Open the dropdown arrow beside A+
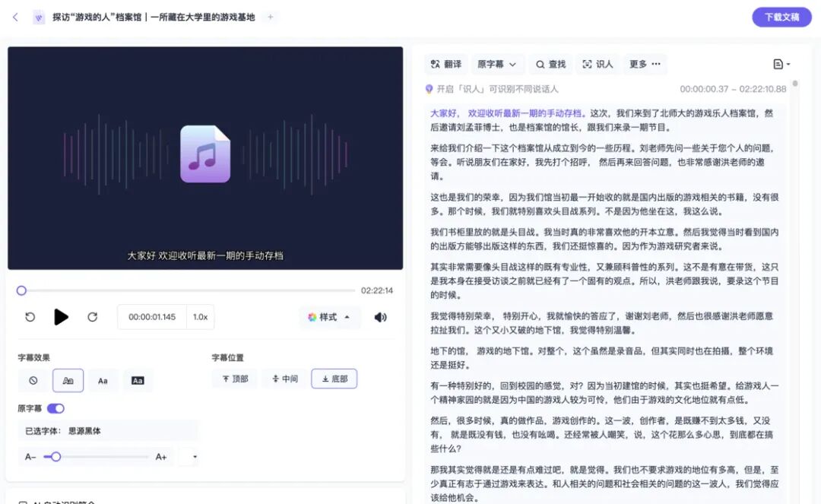Image resolution: width=821 pixels, height=504 pixels. click(x=195, y=457)
